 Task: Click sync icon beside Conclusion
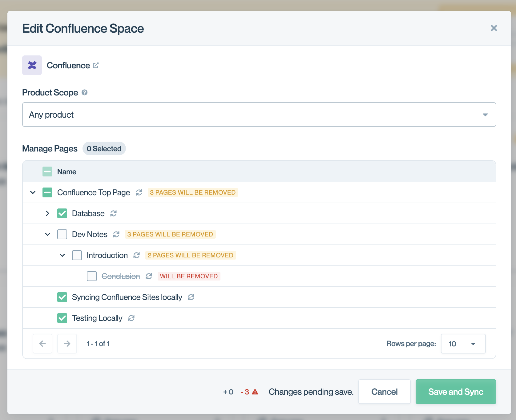[x=149, y=276]
